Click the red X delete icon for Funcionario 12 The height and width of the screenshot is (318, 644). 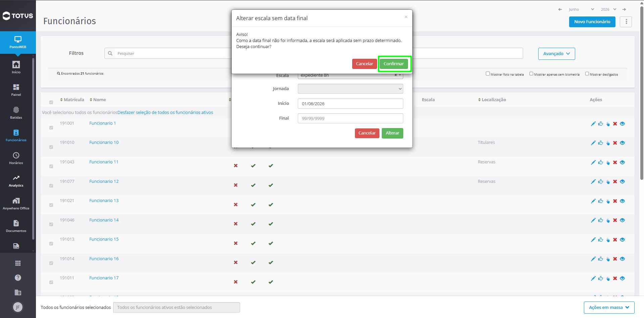[x=615, y=182]
